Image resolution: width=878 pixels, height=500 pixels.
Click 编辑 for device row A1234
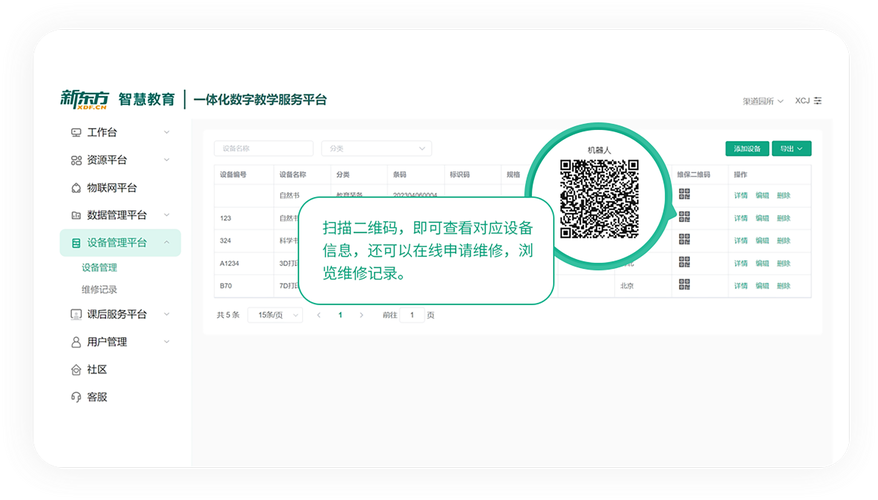tap(762, 263)
